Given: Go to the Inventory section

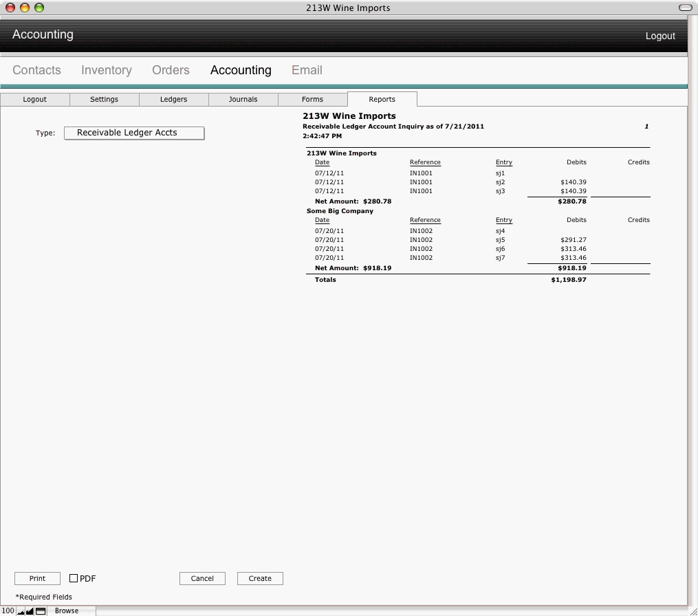Looking at the screenshot, I should pyautogui.click(x=107, y=70).
